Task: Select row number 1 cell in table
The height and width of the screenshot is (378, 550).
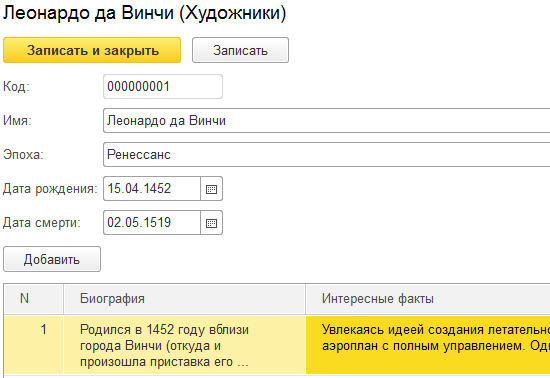Action: 34,345
